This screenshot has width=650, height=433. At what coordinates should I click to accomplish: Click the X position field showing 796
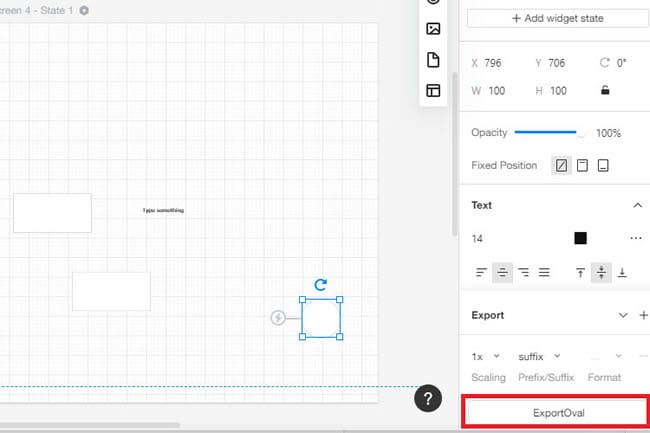point(493,63)
